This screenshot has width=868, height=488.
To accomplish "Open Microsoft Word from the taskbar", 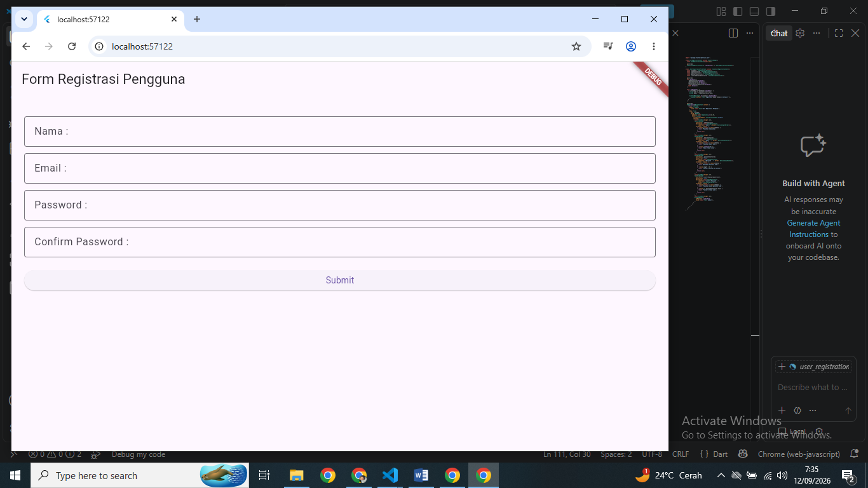I will pos(421,475).
